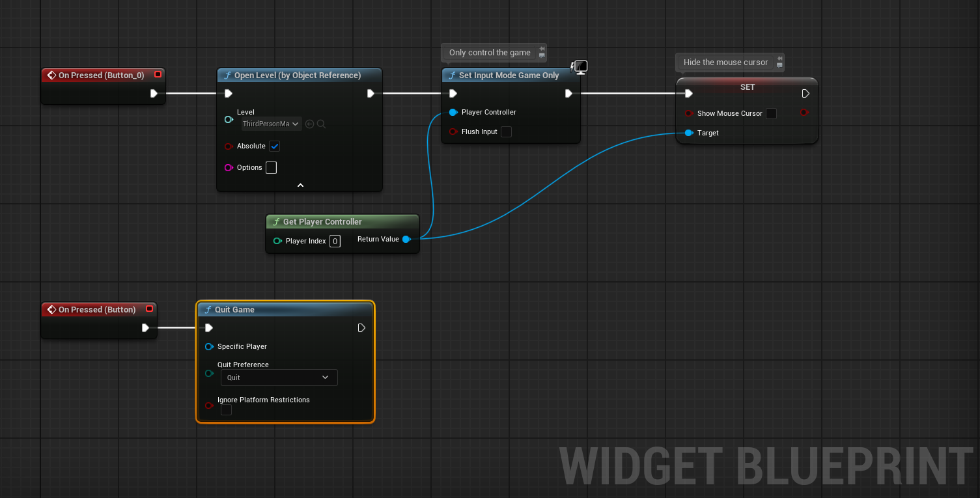Click the Player Index input field showing 0

point(335,241)
